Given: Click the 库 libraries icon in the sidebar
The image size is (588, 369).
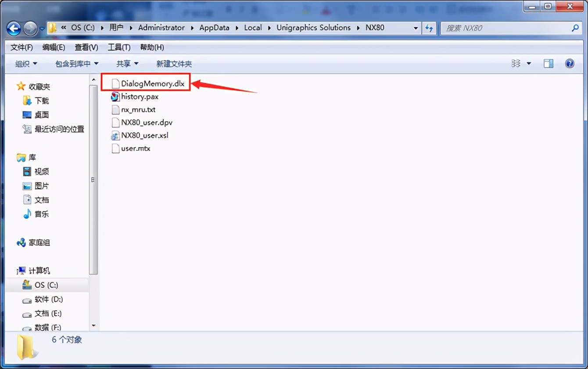Looking at the screenshot, I should [21, 157].
